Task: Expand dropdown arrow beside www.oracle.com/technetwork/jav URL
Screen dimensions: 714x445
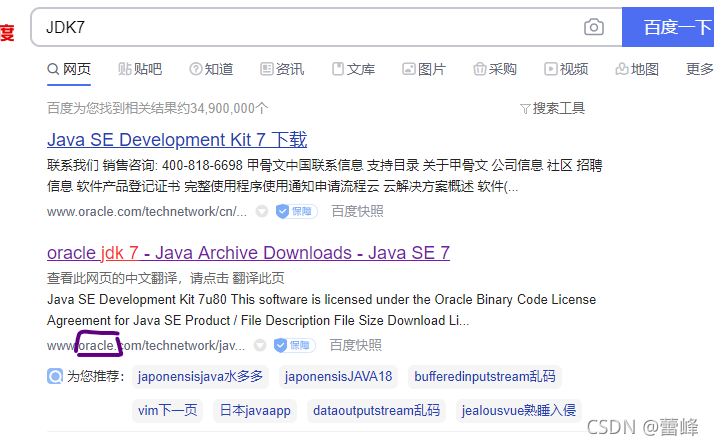Action: tap(260, 345)
